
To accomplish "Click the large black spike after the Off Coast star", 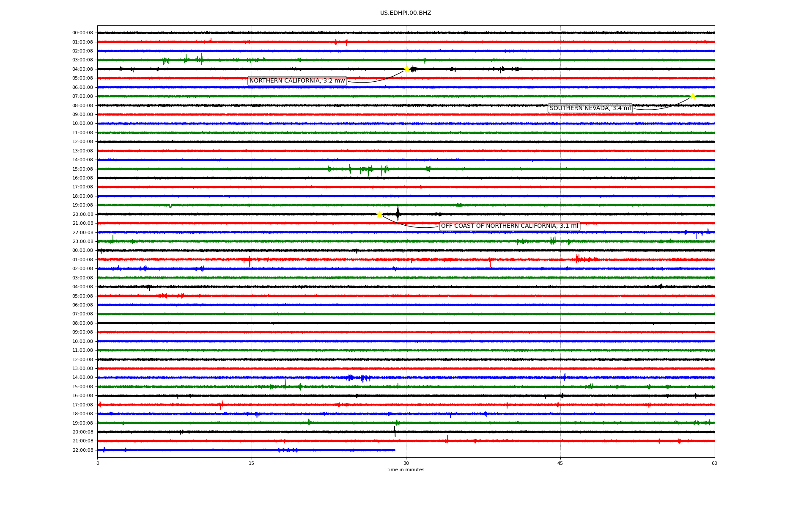I will 398,213.
